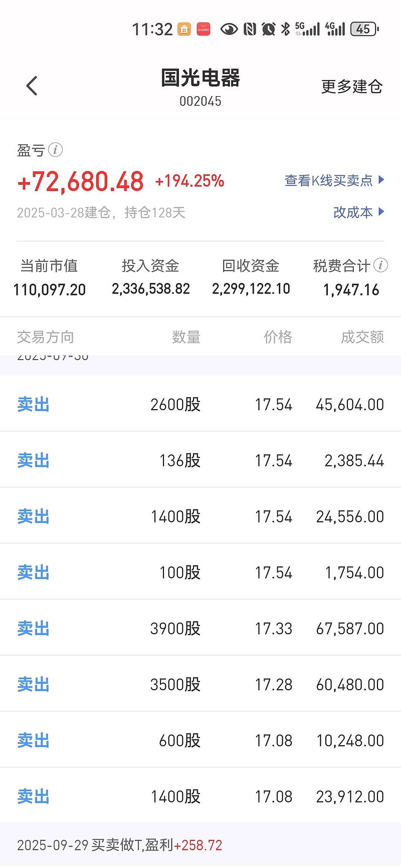Open 查看K线买卖点 link
401x868 pixels.
[329, 181]
